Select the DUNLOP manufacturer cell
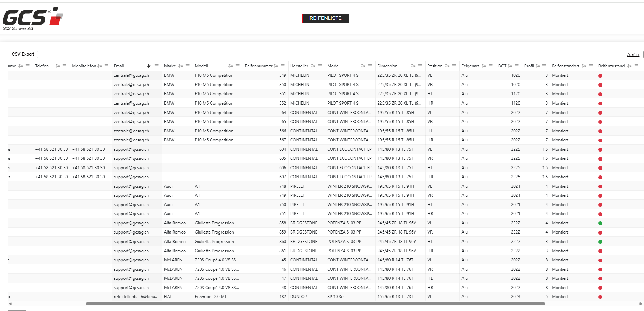 click(x=307, y=297)
